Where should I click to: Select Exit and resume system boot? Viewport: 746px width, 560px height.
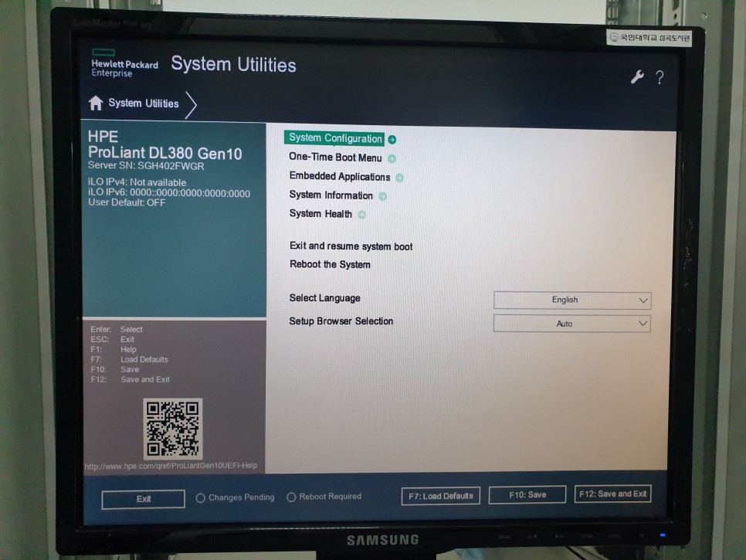click(351, 246)
